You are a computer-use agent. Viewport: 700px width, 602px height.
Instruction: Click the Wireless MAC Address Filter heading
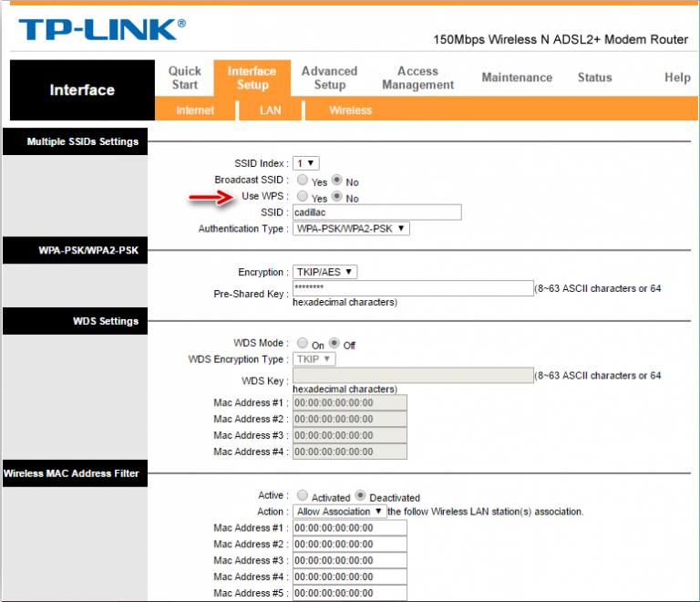click(75, 473)
